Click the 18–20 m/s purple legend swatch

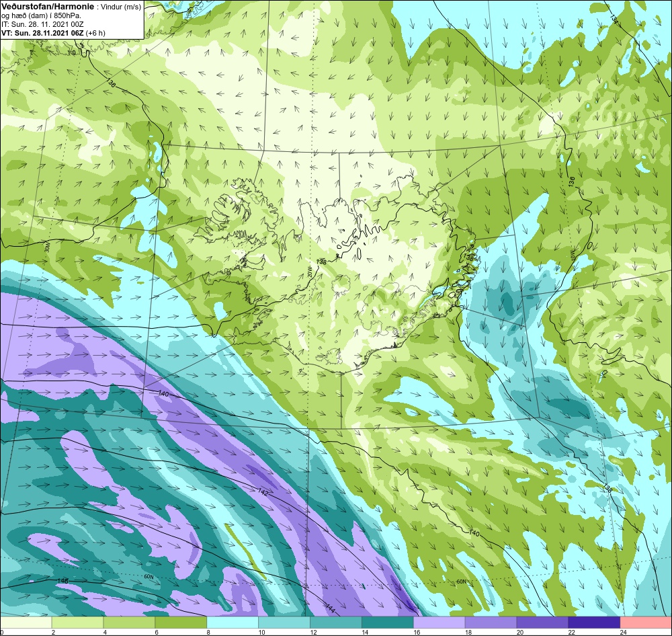[x=491, y=622]
